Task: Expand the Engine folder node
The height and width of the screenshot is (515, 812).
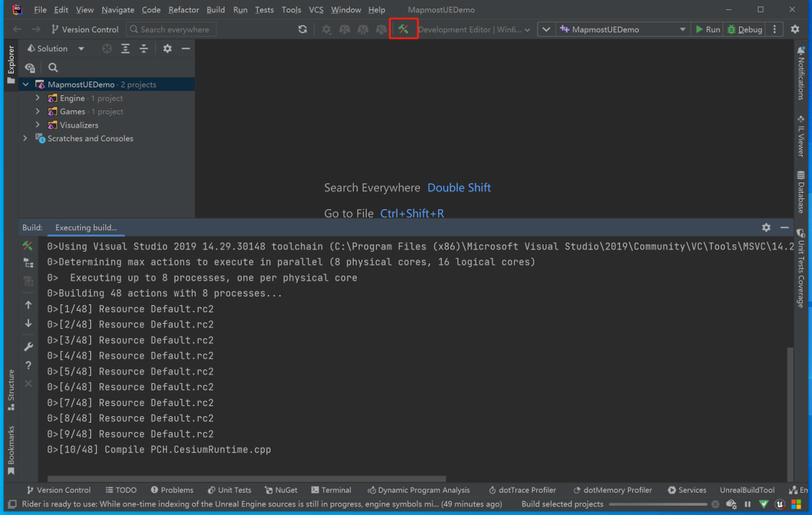Action: 38,98
